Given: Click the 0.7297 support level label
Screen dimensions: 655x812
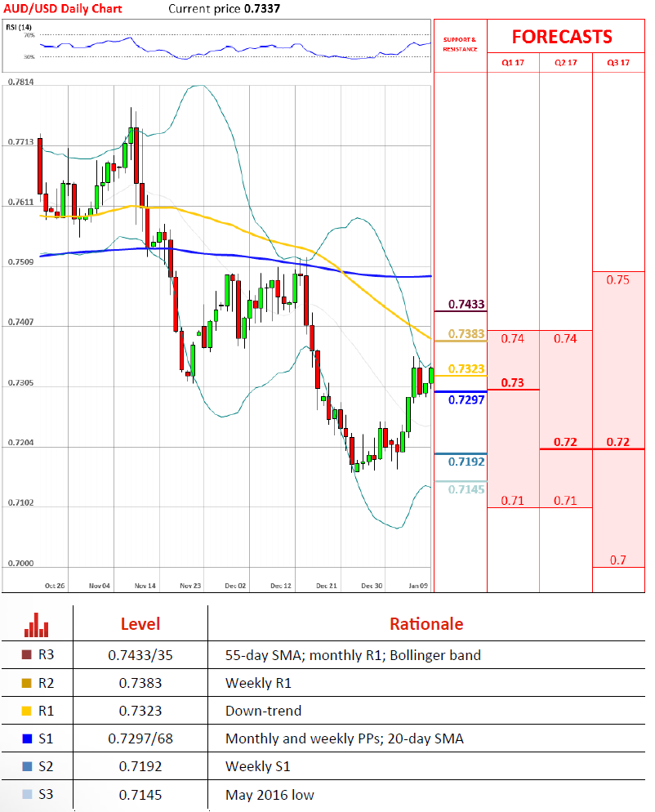Looking at the screenshot, I should click(466, 399).
